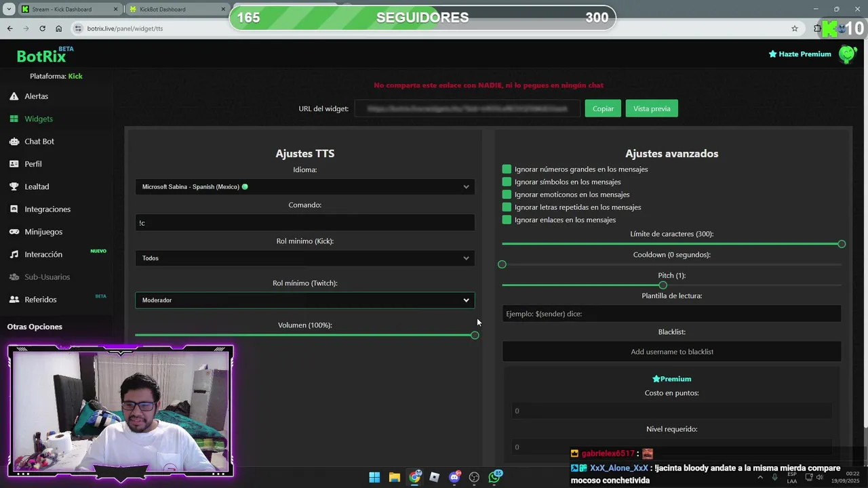Open Interacción from the sidebar

(43, 254)
